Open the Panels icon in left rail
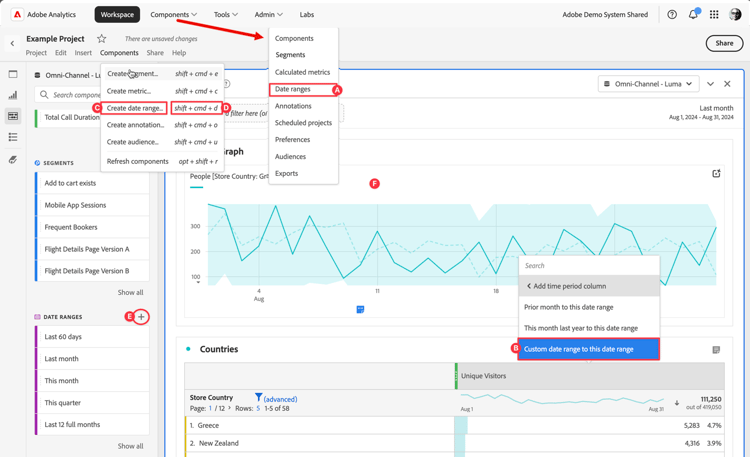This screenshot has width=750, height=457. (13, 74)
